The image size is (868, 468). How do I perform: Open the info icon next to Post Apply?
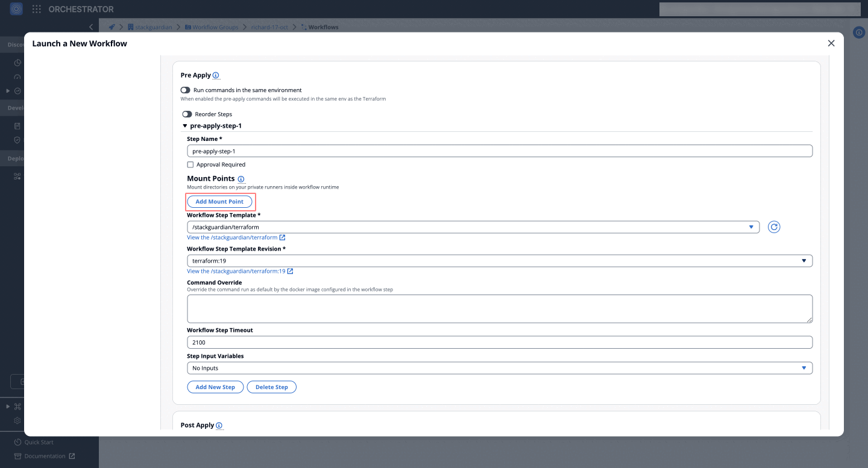click(220, 425)
